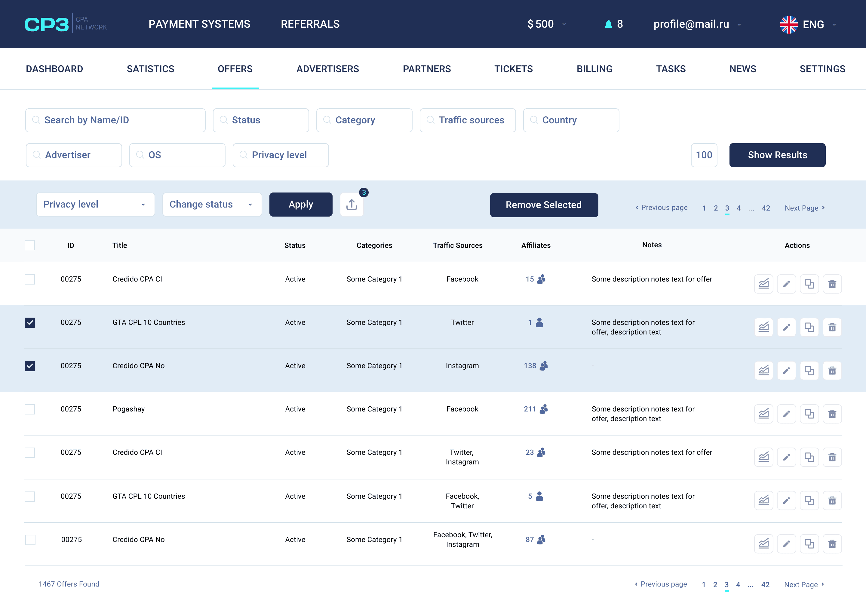Open Payment Systems in the top bar
The width and height of the screenshot is (866, 616).
199,24
